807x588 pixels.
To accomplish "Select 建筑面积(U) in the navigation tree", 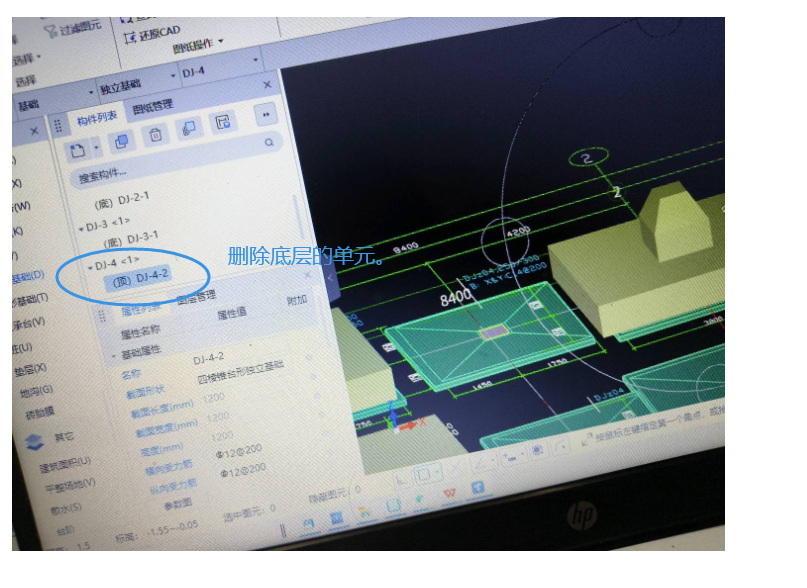I will point(66,463).
